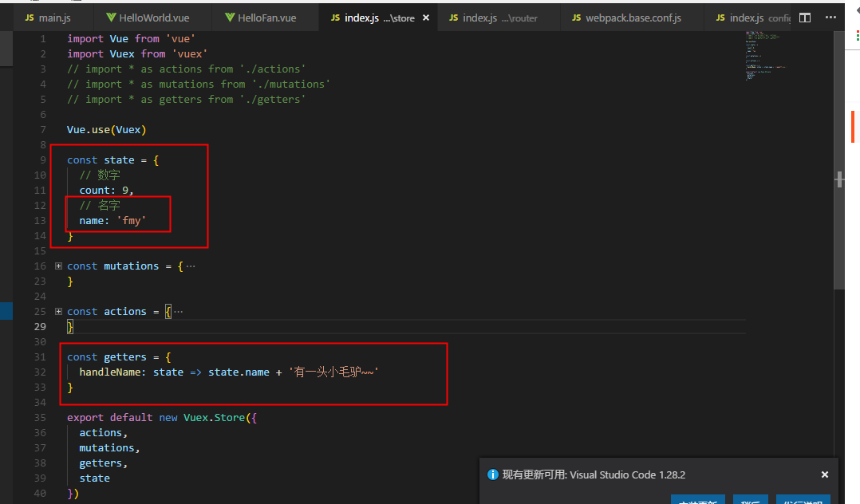Click the update available message text
The width and height of the screenshot is (860, 504).
pos(594,475)
